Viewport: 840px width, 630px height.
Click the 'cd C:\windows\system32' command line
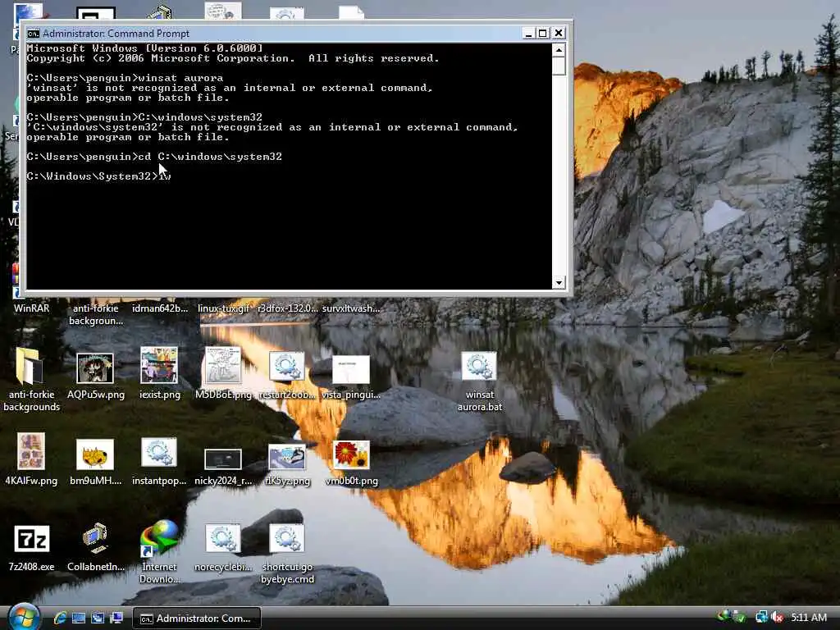click(x=154, y=157)
